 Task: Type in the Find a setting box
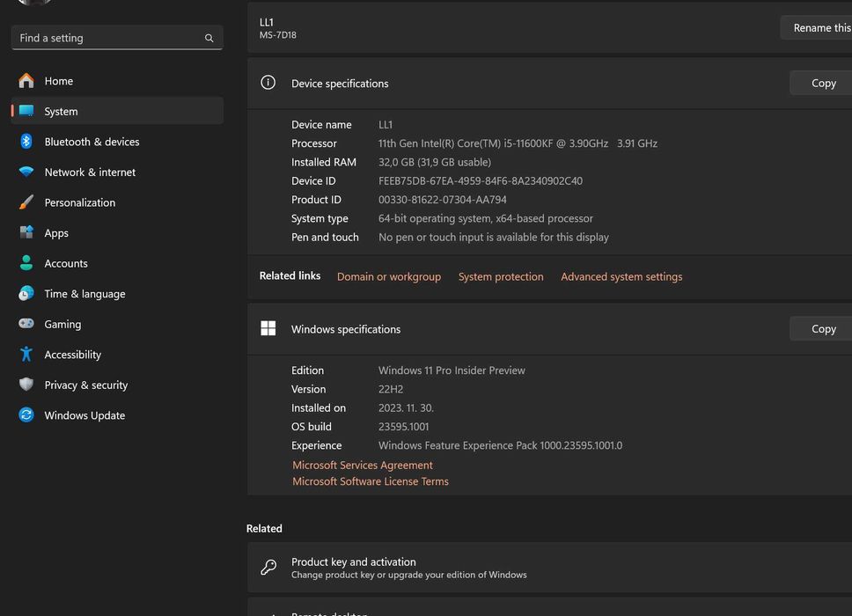click(106, 38)
